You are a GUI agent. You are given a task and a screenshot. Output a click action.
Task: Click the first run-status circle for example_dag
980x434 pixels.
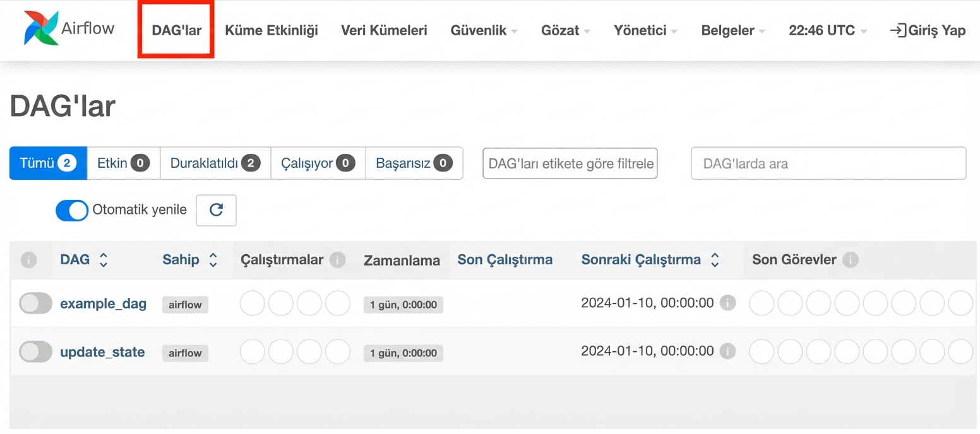252,303
